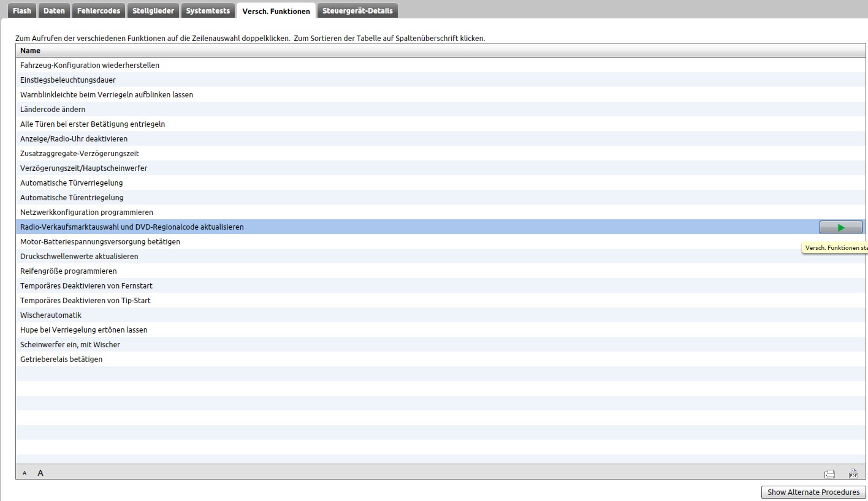The height and width of the screenshot is (501, 868).
Task: Open the Daten tab
Action: (54, 11)
